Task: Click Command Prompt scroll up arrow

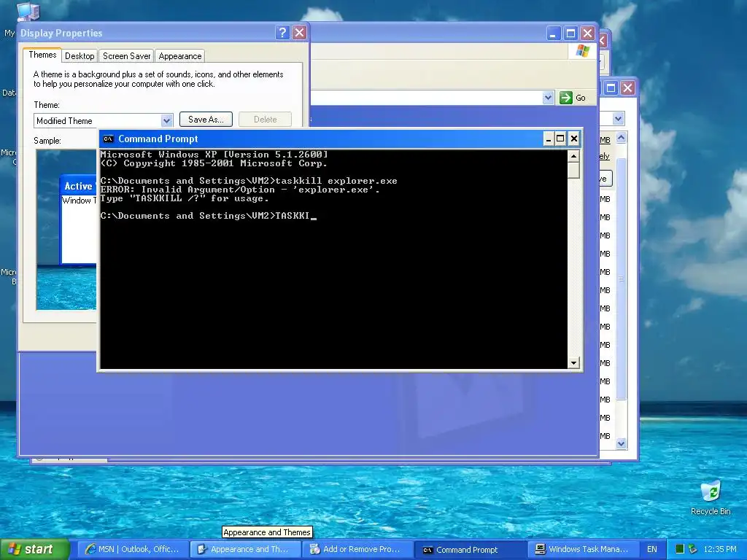Action: pos(573,156)
